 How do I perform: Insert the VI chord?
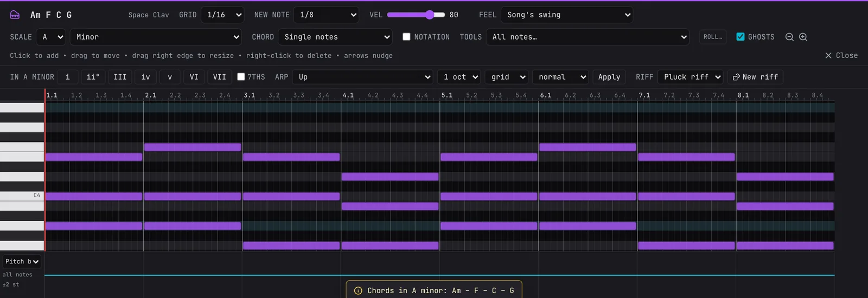click(x=194, y=77)
